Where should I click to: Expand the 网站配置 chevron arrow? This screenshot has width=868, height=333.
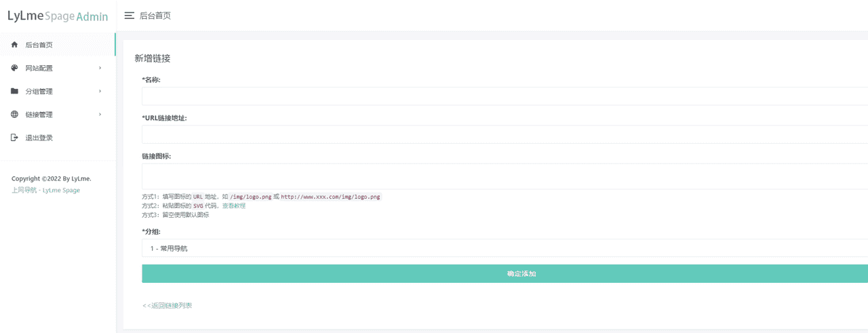[x=100, y=68]
